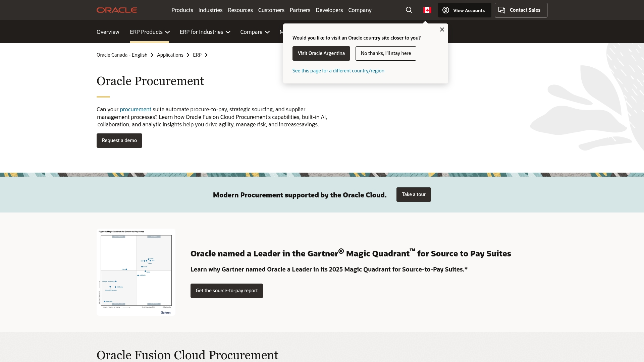This screenshot has height=362, width=644.
Task: Open the Company menu
Action: click(x=360, y=10)
